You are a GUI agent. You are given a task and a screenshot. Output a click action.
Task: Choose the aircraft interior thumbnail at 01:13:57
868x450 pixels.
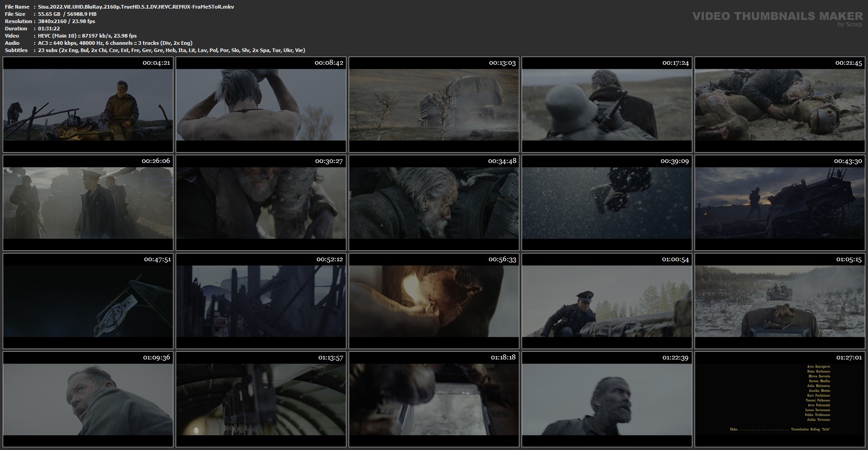pyautogui.click(x=261, y=399)
